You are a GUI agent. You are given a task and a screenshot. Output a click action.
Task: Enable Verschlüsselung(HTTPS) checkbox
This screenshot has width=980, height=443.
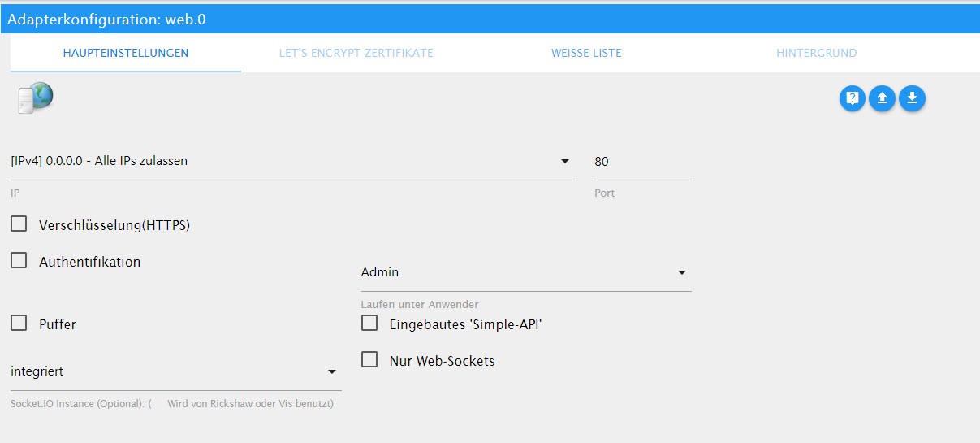pyautogui.click(x=19, y=224)
